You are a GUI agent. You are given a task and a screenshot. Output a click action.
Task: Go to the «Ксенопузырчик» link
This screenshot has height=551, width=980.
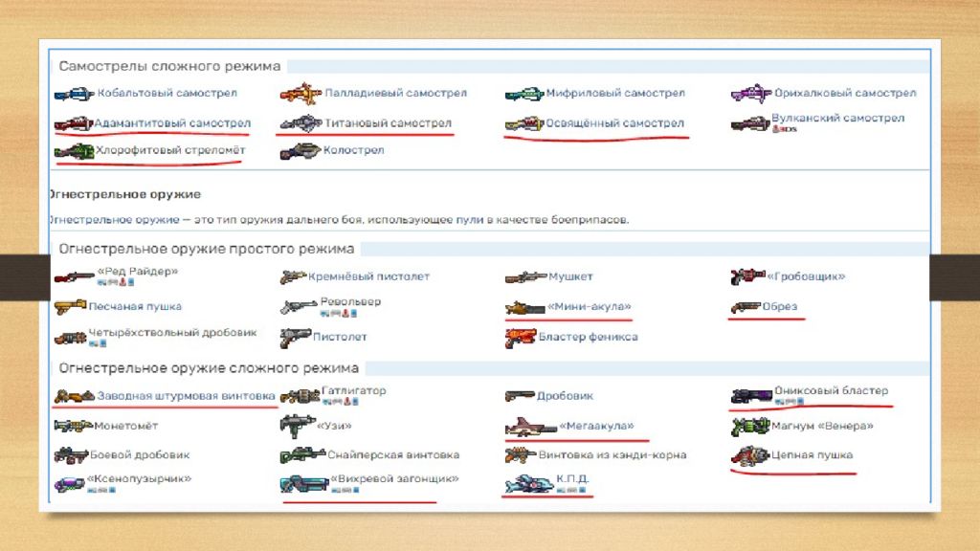tap(139, 478)
